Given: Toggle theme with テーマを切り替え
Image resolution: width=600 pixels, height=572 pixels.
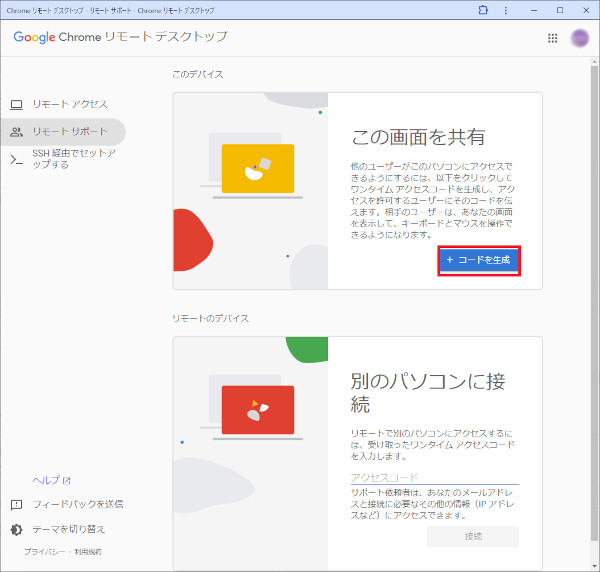Looking at the screenshot, I should [x=68, y=530].
